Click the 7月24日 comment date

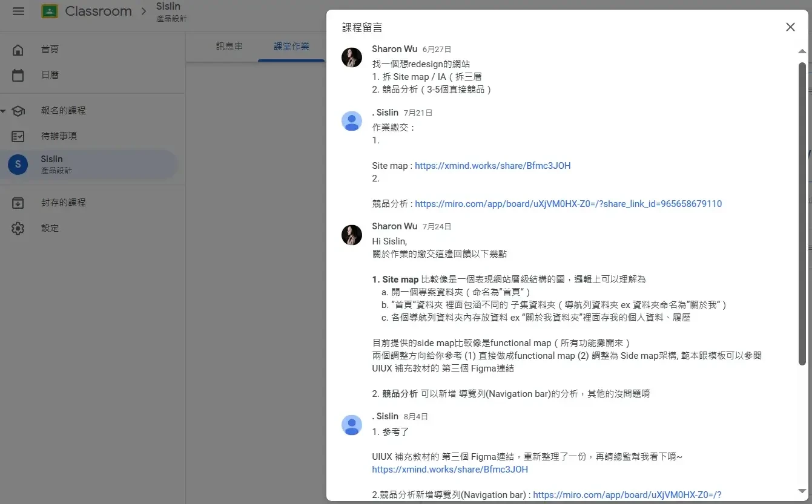437,227
